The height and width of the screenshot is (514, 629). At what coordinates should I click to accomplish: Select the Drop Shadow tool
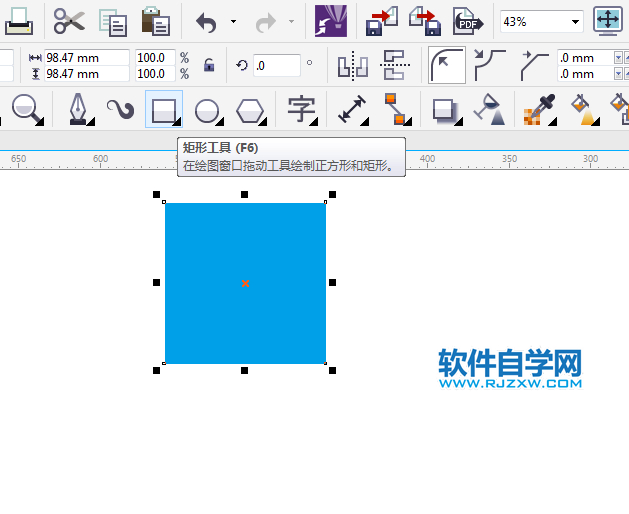coord(446,111)
